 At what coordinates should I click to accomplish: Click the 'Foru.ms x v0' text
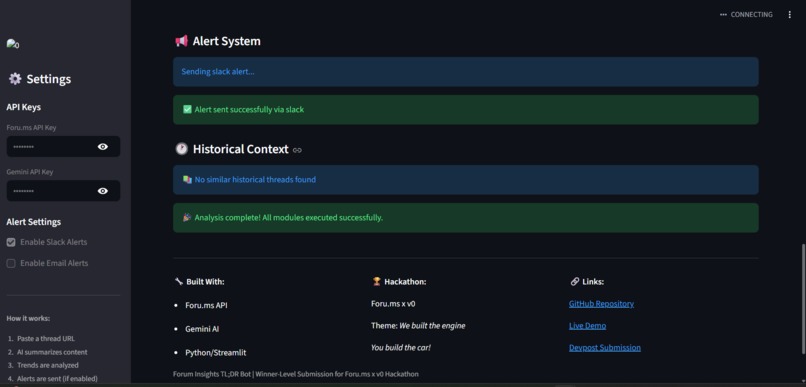coord(393,304)
